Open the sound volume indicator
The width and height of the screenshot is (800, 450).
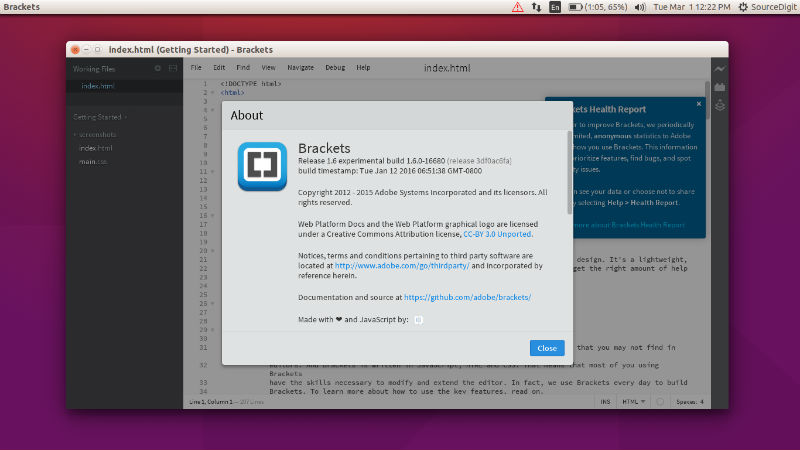pos(640,7)
